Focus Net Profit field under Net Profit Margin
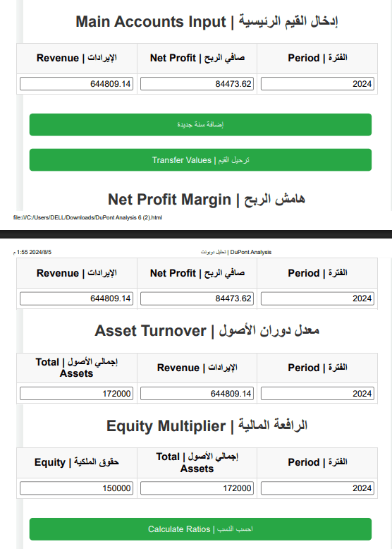 197,298
